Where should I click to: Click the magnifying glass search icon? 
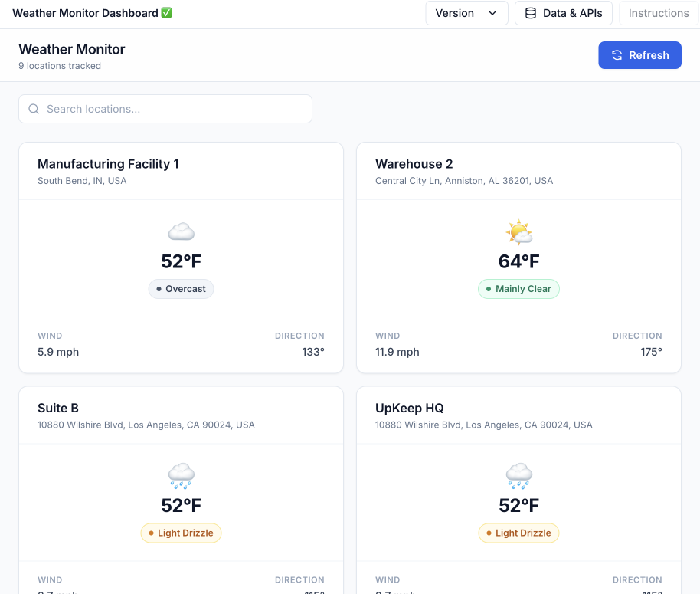click(x=34, y=109)
